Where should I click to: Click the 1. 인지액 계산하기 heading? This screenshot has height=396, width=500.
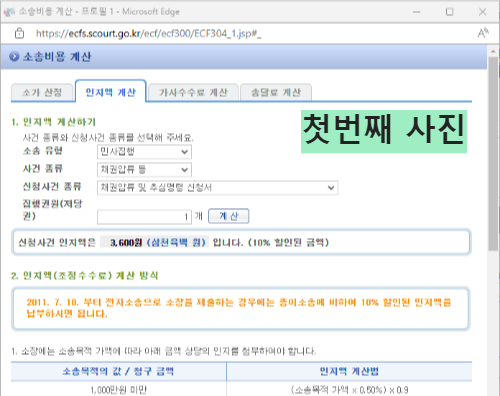coord(54,122)
